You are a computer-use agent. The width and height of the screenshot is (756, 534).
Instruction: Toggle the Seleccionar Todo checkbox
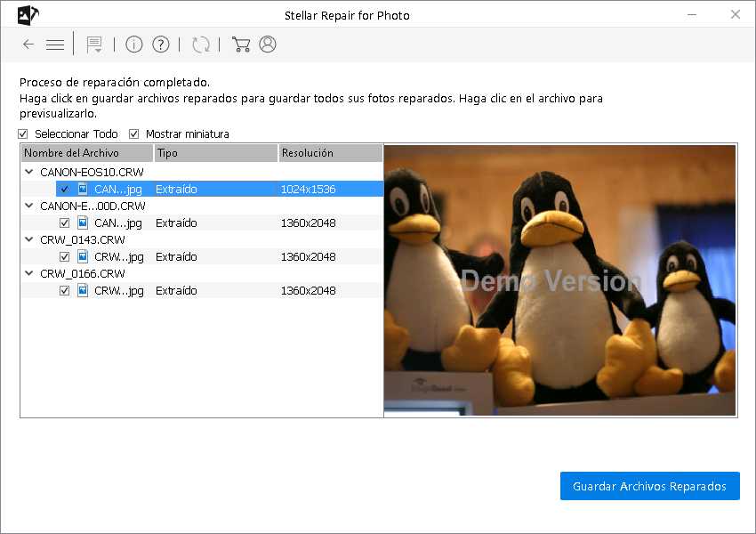(x=22, y=133)
